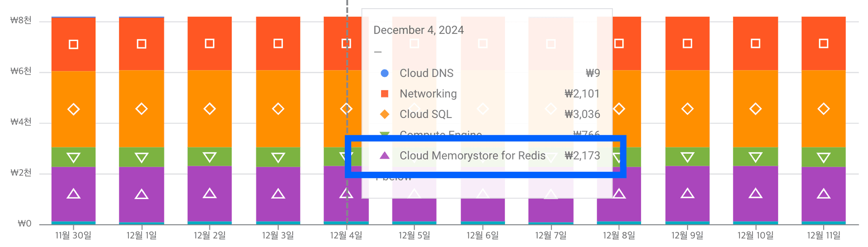
Task: Click the white square marker in the 12월 11일 bar
Action: click(824, 43)
